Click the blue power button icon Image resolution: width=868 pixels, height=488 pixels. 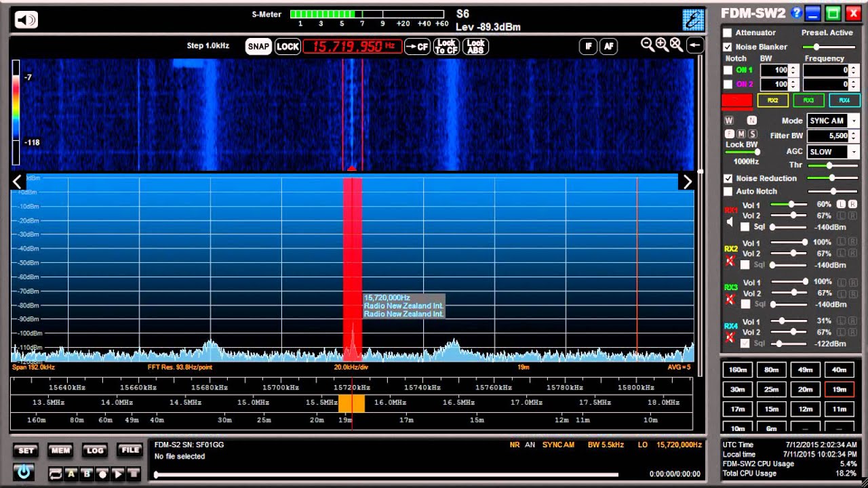click(24, 472)
